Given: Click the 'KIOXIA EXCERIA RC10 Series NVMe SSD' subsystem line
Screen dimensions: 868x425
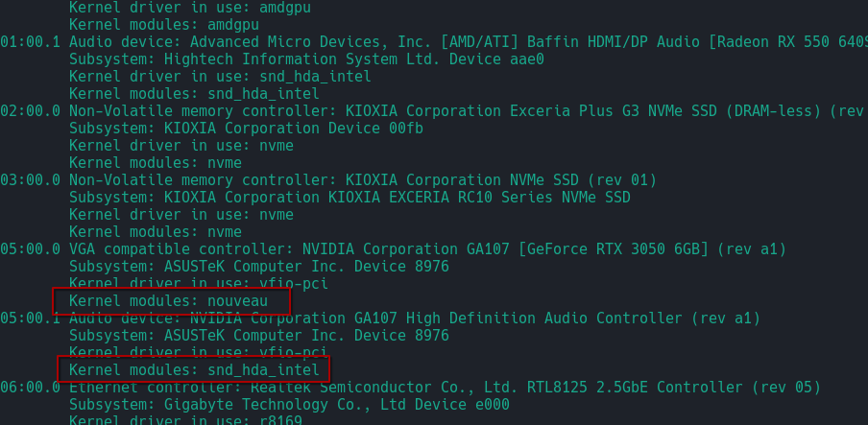Looking at the screenshot, I should [x=350, y=197].
